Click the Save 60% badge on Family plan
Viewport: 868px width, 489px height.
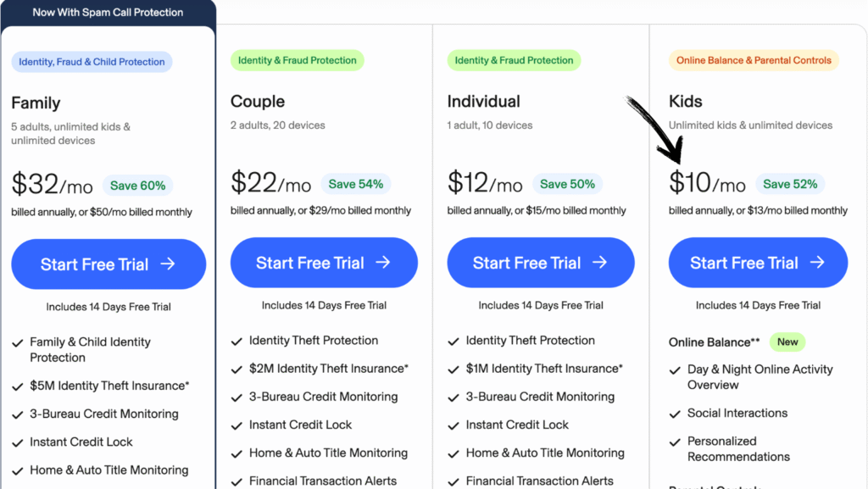click(x=139, y=186)
